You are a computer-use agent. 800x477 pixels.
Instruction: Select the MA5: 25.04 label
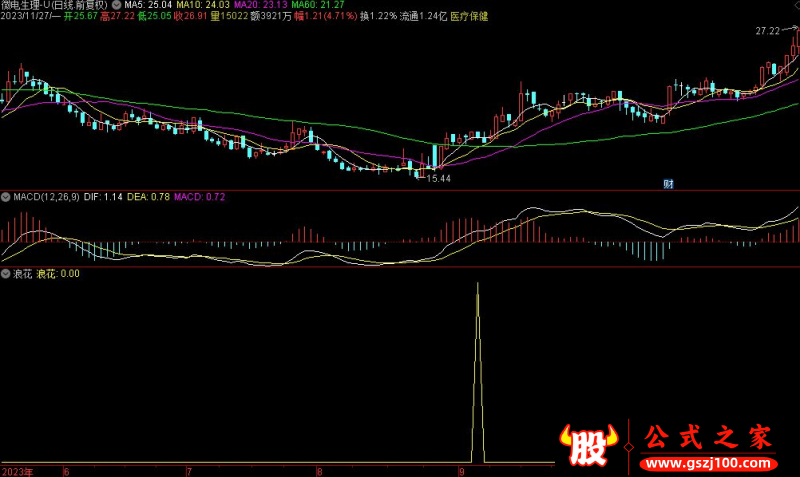[148, 5]
